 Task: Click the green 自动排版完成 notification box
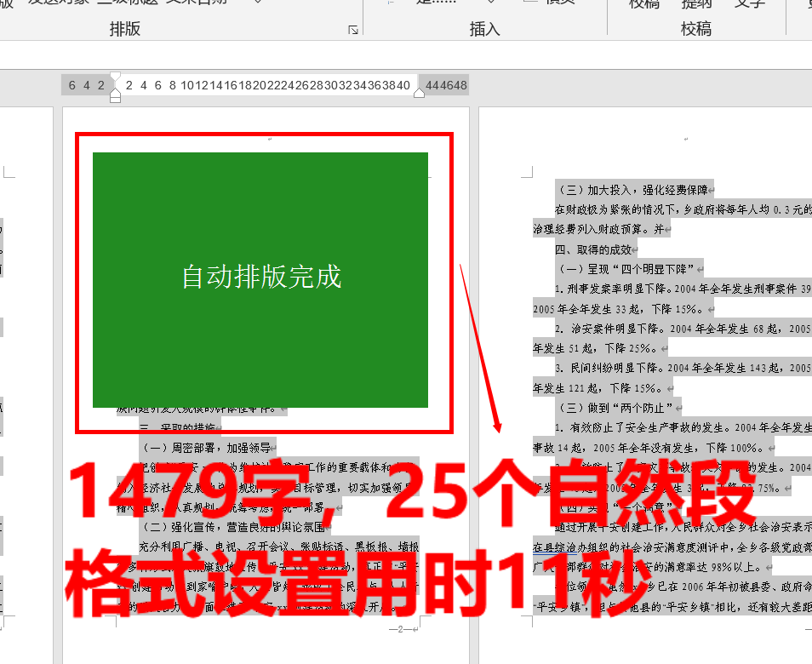(x=260, y=280)
